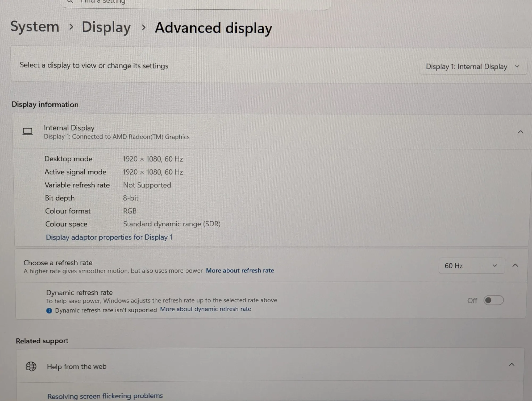Collapse the Help from the web section
Image resolution: width=532 pixels, height=401 pixels.
pos(512,365)
